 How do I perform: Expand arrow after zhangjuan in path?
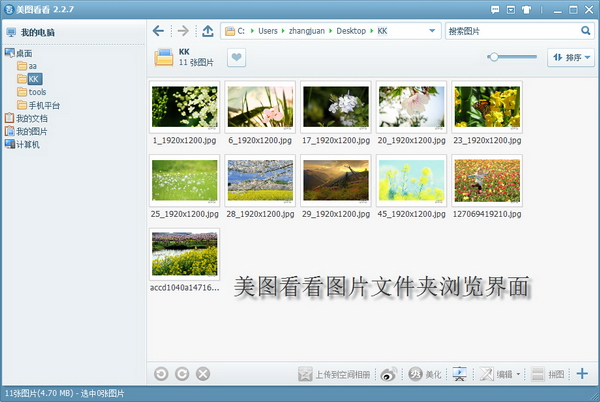pos(331,31)
